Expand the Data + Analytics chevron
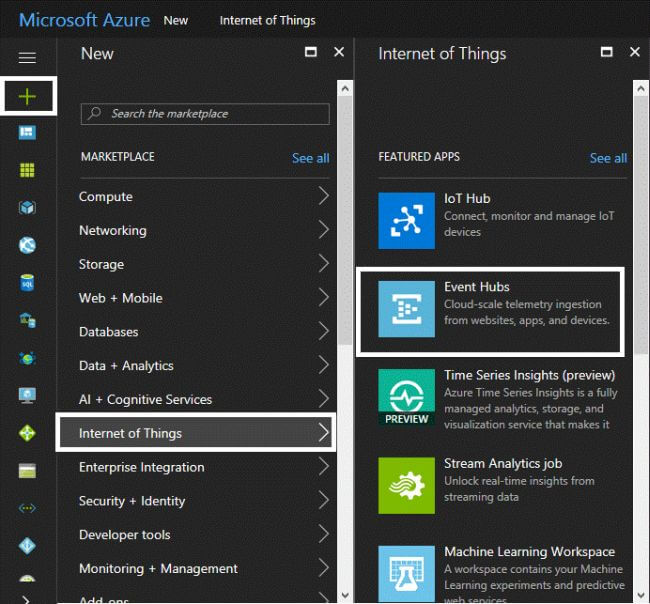Image resolution: width=650 pixels, height=604 pixels. tap(324, 365)
